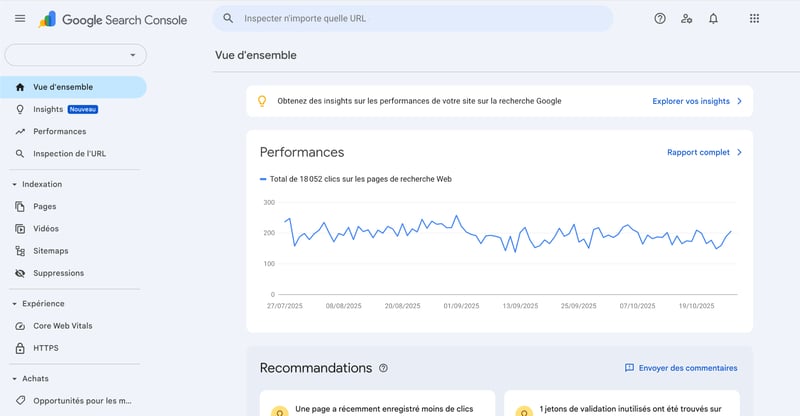
Task: Click the Performances clicks line chart
Action: [x=499, y=249]
